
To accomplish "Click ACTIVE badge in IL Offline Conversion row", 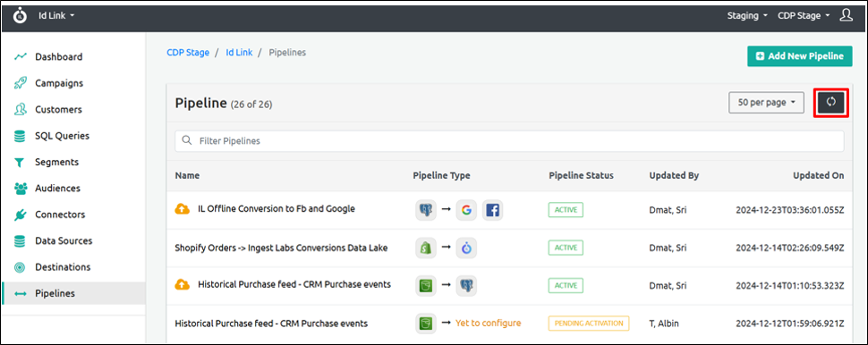I will click(x=566, y=209).
